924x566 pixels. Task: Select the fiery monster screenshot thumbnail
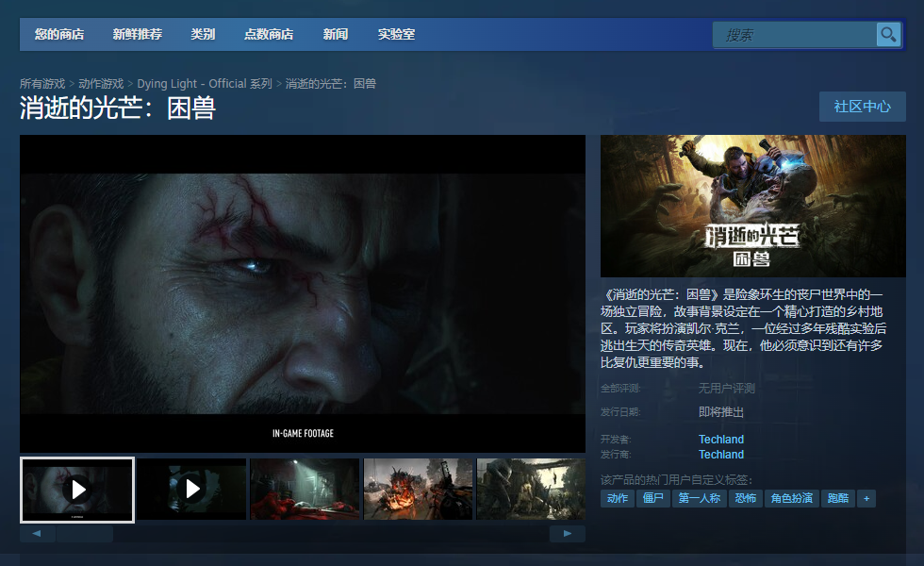[x=419, y=489]
